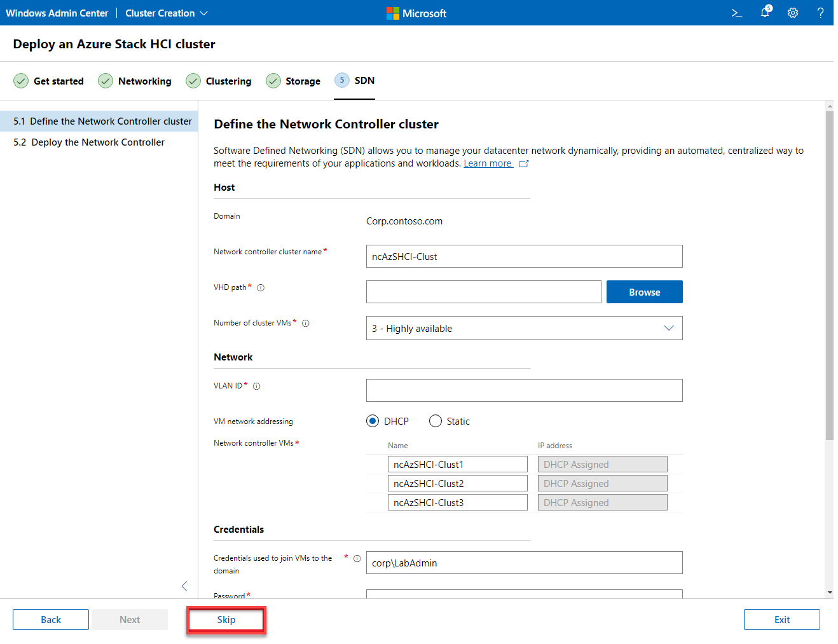Go to the Get started step
838x644 pixels.
[x=49, y=81]
